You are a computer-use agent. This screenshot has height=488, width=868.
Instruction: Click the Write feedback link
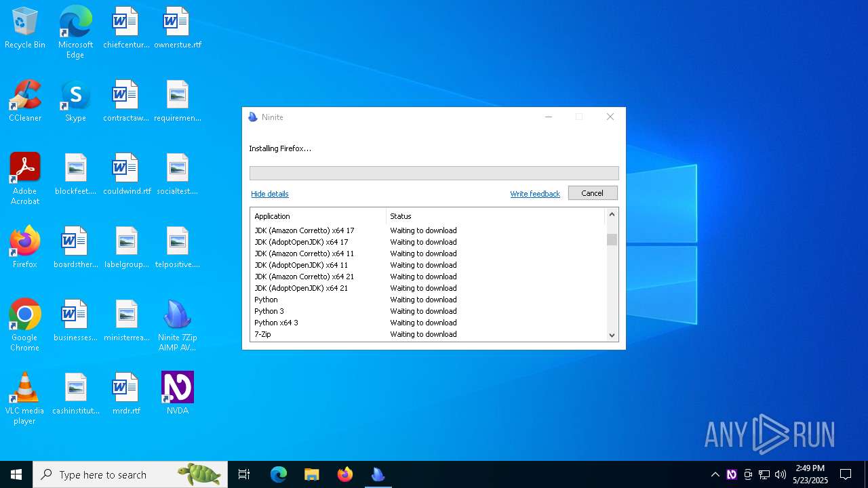pos(535,194)
